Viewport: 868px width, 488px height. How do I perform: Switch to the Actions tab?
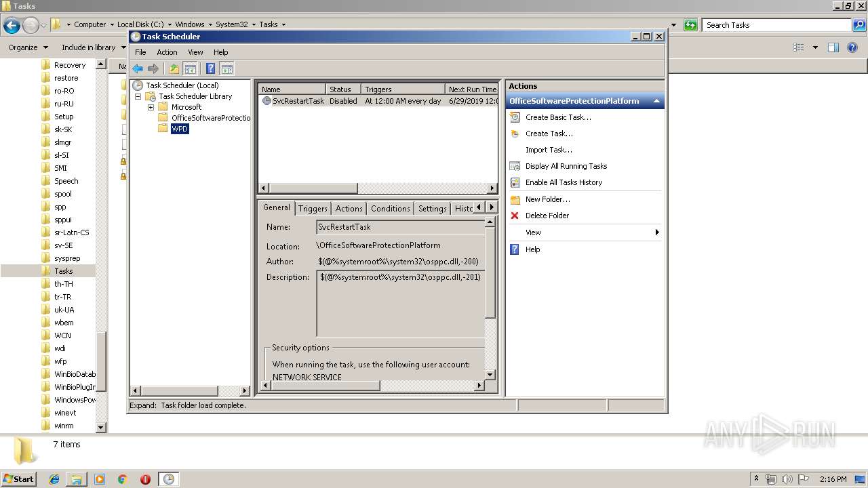(x=349, y=209)
